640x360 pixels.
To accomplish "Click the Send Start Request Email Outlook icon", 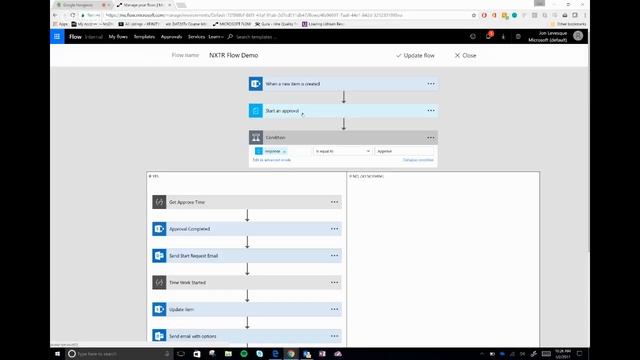I will pos(159,256).
